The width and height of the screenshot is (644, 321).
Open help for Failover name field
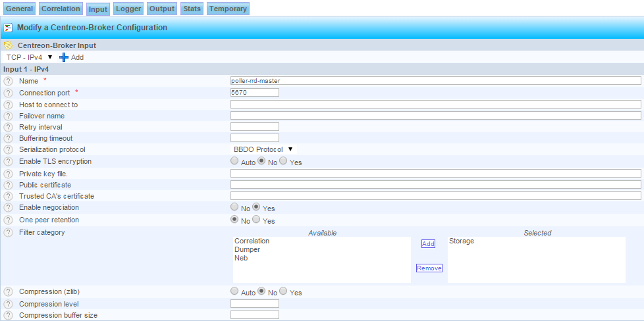point(8,116)
